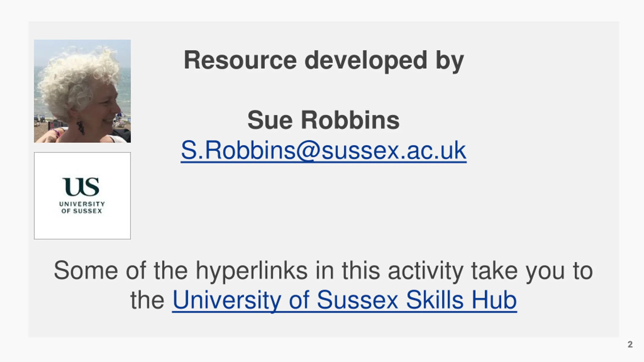Image resolution: width=644 pixels, height=362 pixels.
Task: Click the US monogram in the logo
Action: tap(81, 187)
